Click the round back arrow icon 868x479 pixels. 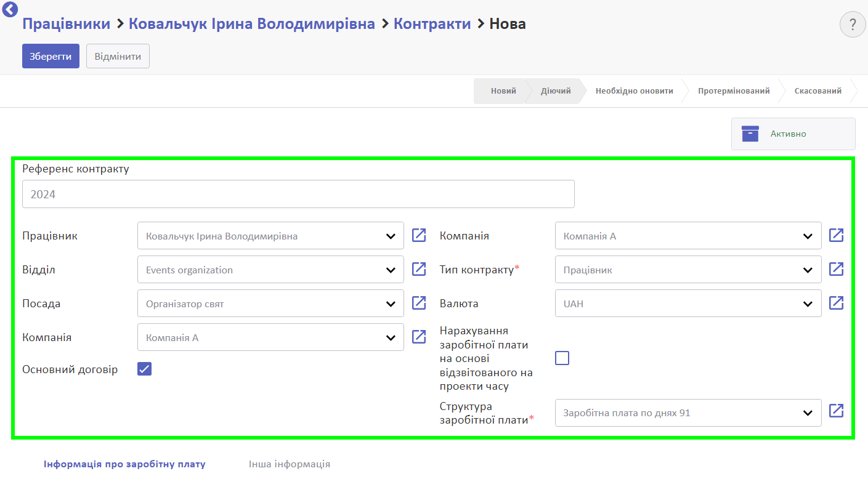point(10,9)
